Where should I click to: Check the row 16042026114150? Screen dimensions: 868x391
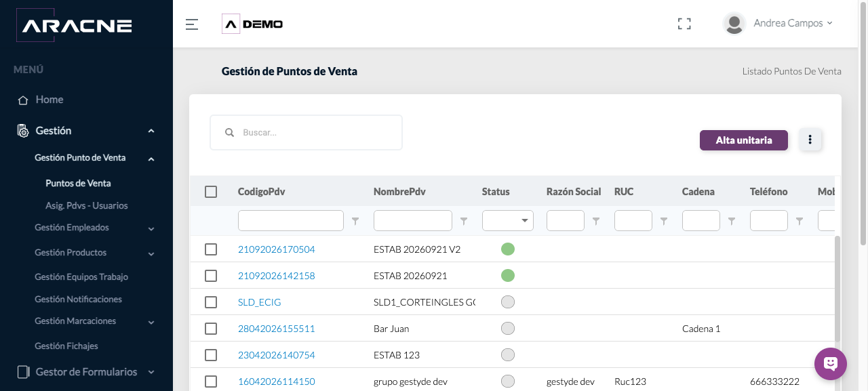(211, 382)
